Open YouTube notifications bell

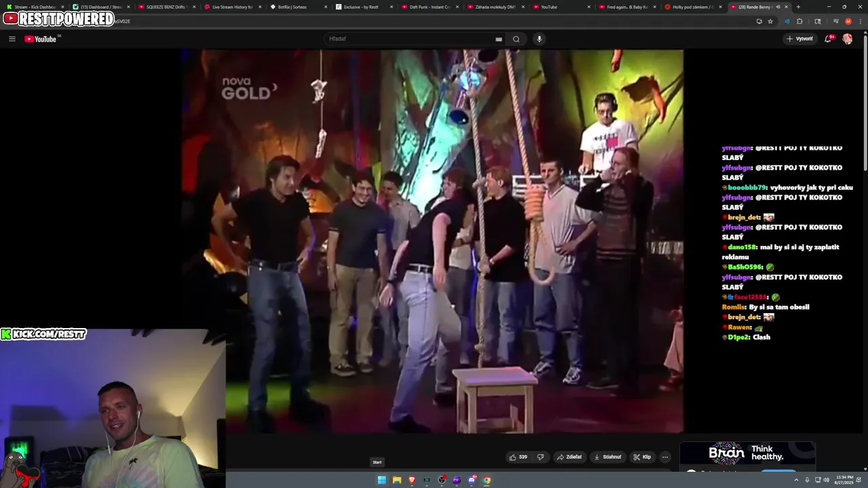(x=828, y=39)
